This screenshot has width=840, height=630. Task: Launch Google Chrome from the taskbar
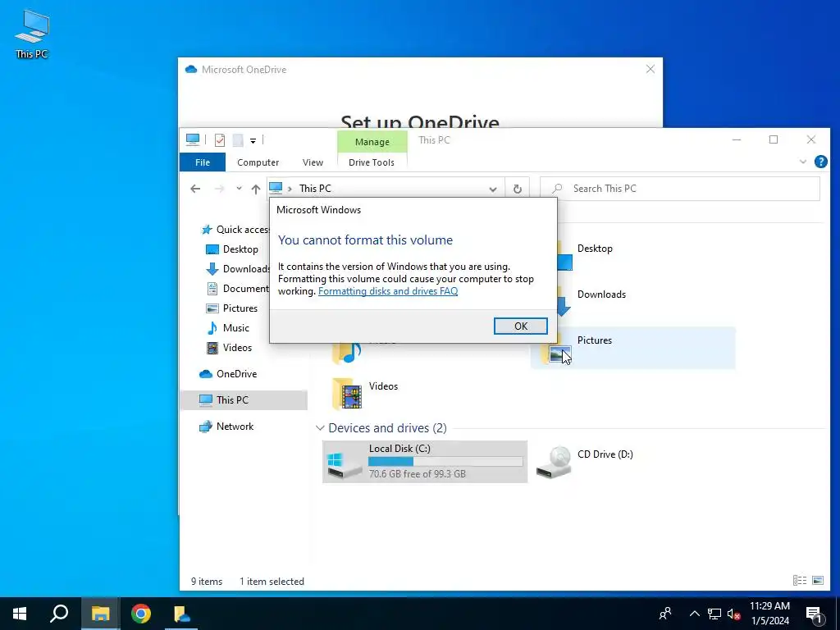[141, 614]
